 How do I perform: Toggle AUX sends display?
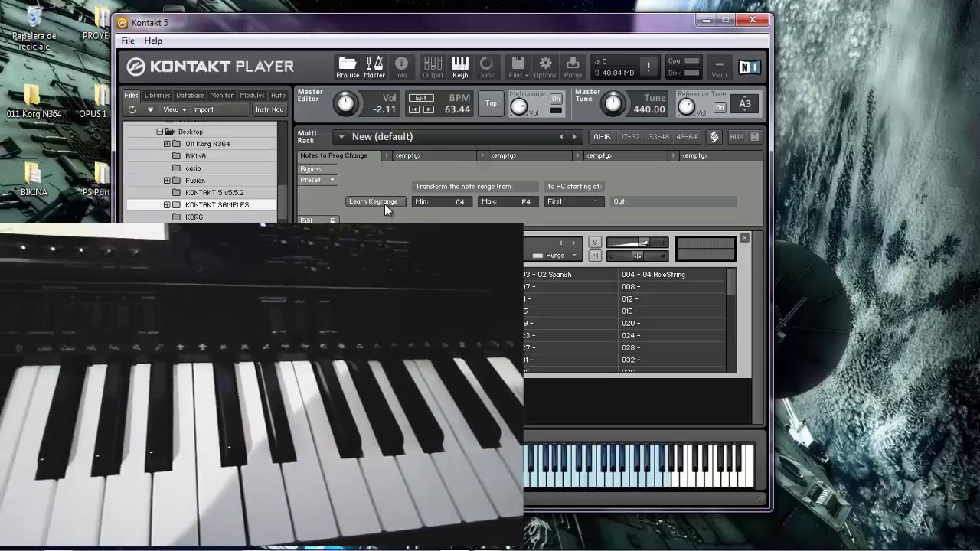point(737,137)
